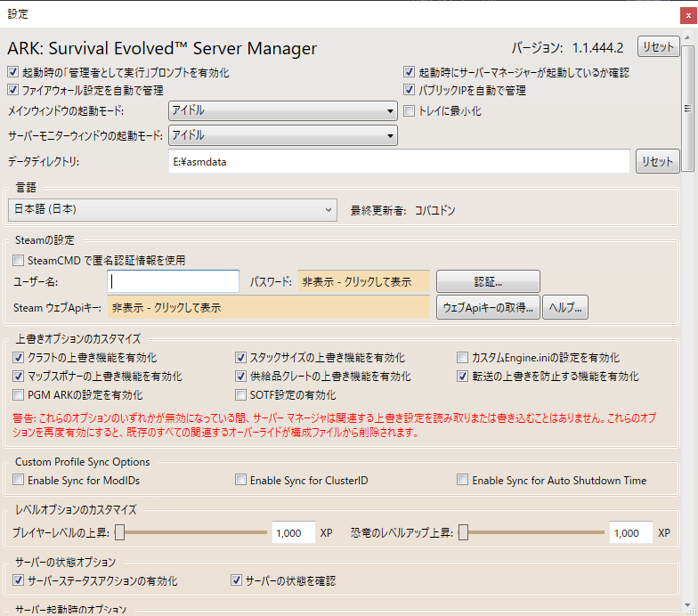Click the Steamの設定 group heading
The image size is (698, 616).
[x=45, y=240]
